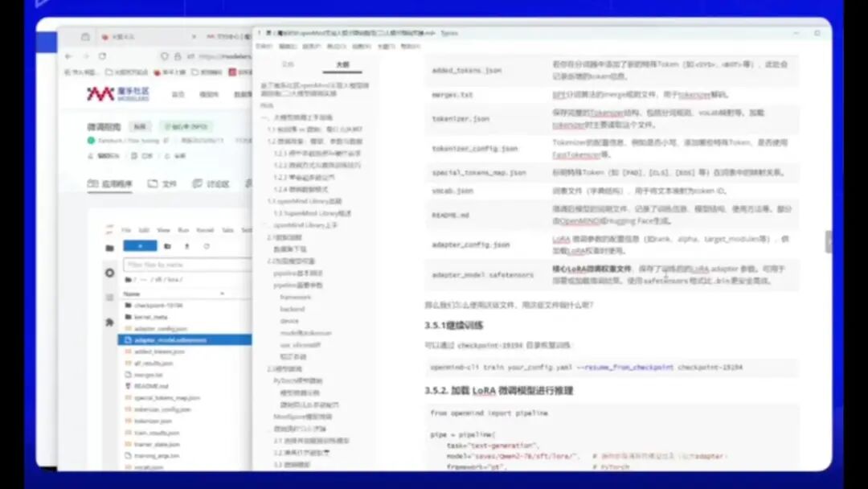
Task: Click the green running status badge on Modelers page
Action: [186, 126]
